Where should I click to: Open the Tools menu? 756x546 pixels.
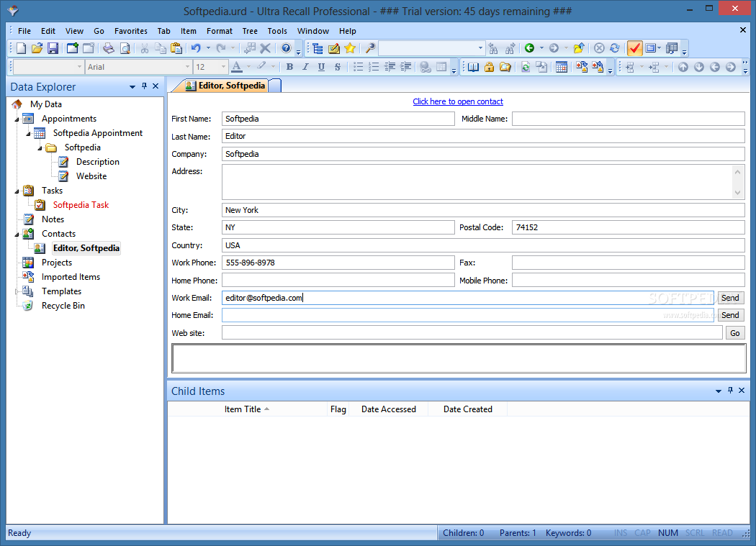277,31
